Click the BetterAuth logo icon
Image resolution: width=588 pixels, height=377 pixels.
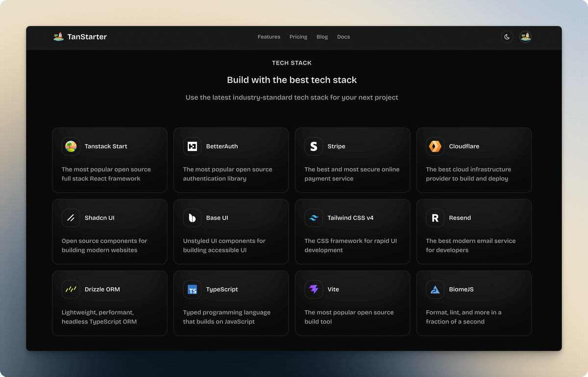coord(192,146)
